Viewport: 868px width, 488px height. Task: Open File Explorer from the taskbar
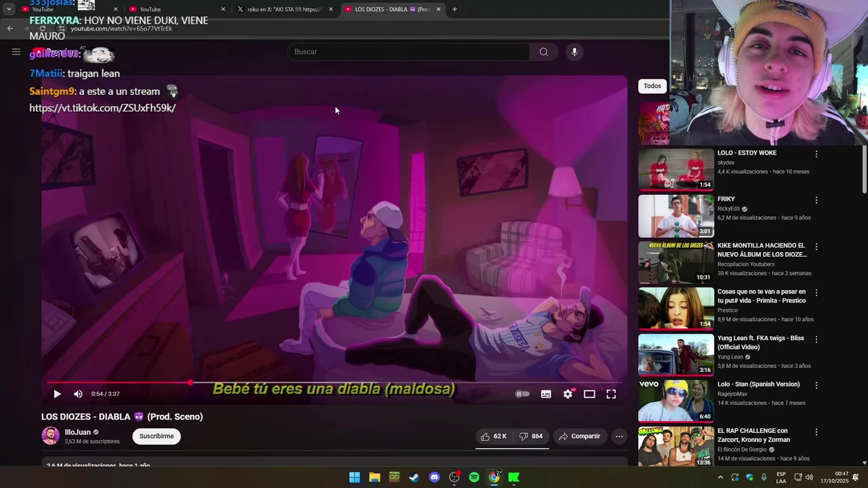click(374, 477)
